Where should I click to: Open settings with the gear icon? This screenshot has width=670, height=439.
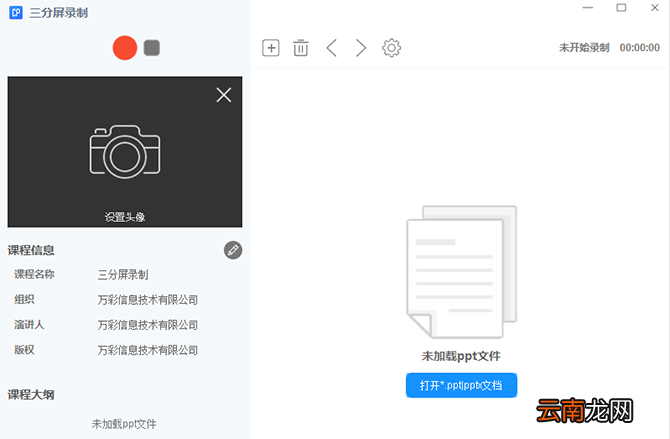click(x=391, y=47)
